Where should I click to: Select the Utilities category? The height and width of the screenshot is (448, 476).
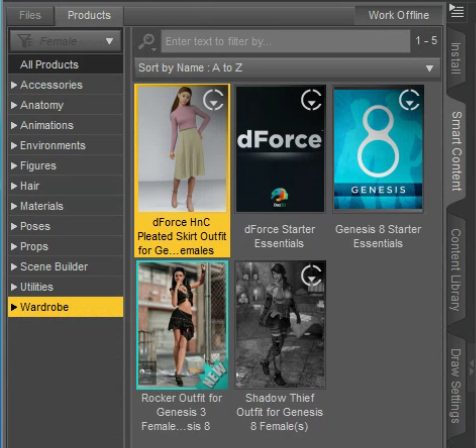[65, 287]
